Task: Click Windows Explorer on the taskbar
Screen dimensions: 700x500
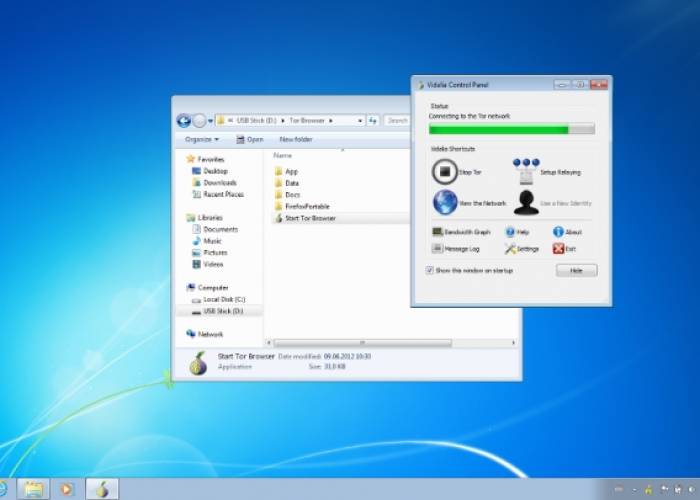Action: 33,489
